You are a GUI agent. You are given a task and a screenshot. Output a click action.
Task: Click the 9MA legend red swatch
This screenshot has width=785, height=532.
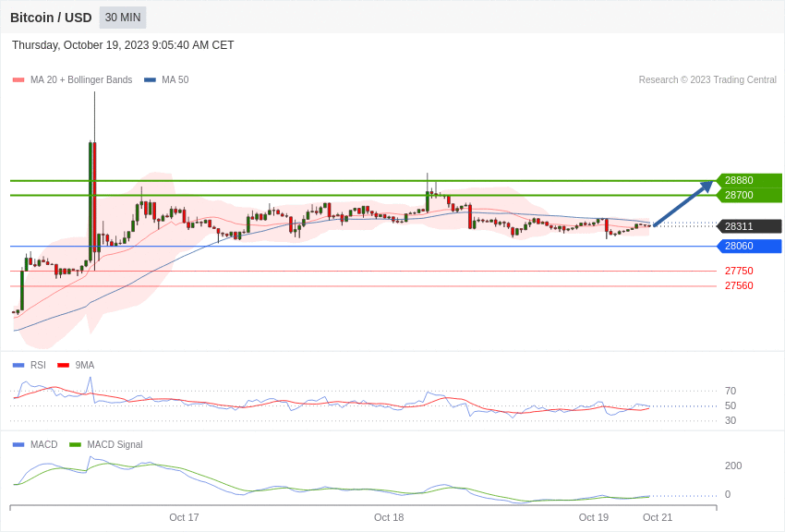(63, 366)
